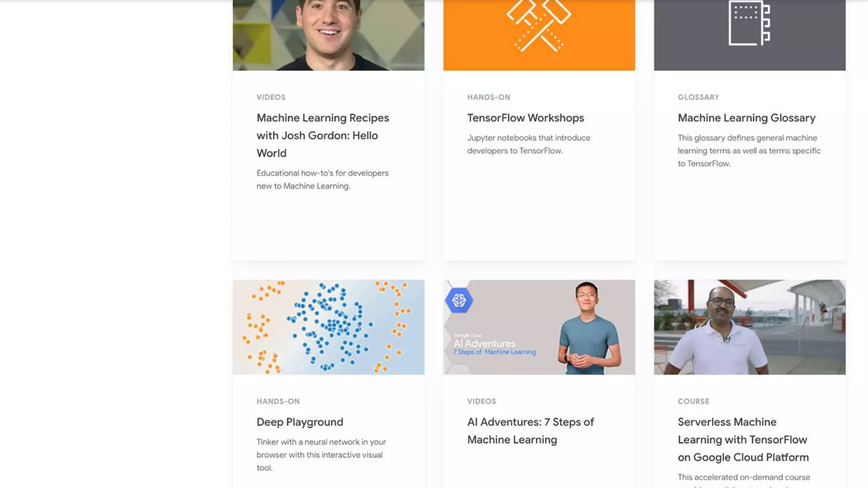
Task: Select the Deep Playground heading
Action: [x=300, y=422]
